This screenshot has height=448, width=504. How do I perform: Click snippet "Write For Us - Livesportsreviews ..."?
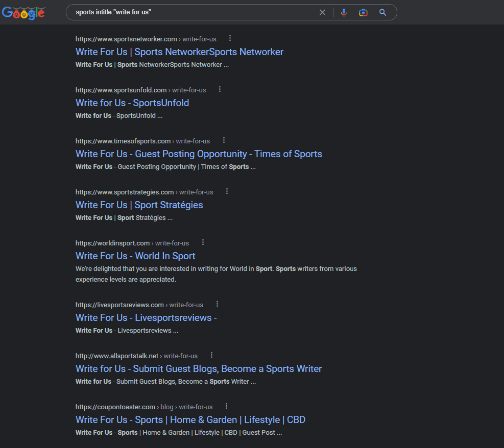point(127,331)
